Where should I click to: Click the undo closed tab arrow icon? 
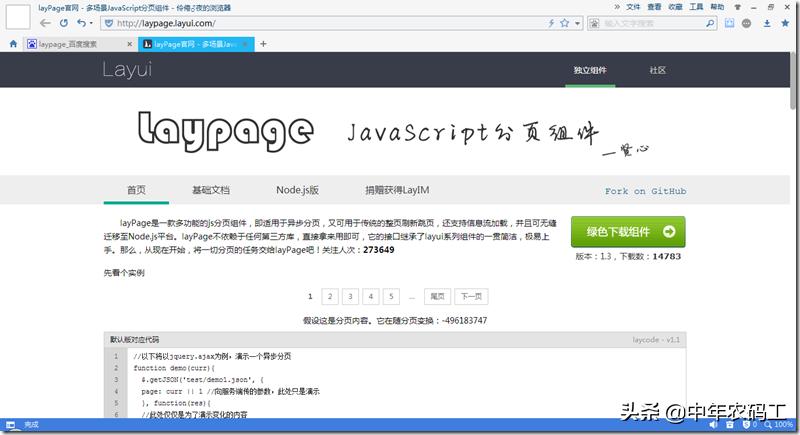click(81, 23)
